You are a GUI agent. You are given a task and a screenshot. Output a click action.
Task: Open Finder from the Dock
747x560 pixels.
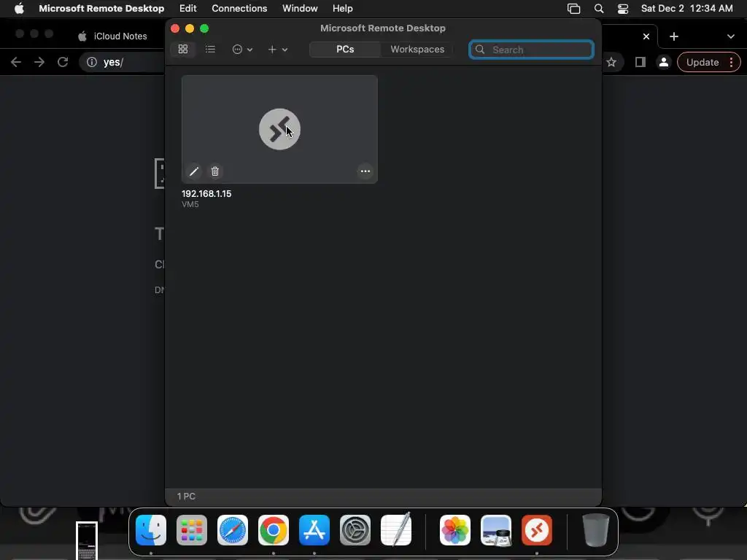tap(151, 530)
